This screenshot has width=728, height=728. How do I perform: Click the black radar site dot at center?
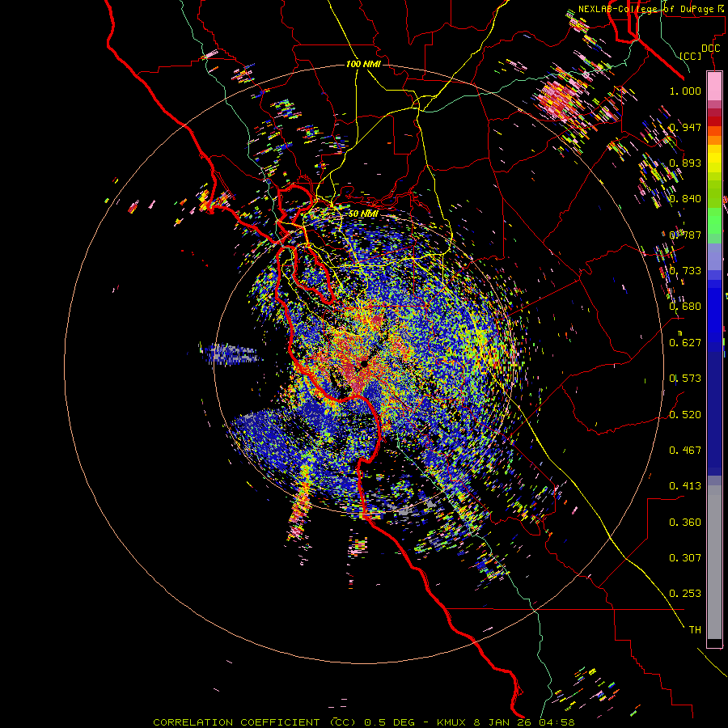[365, 364]
